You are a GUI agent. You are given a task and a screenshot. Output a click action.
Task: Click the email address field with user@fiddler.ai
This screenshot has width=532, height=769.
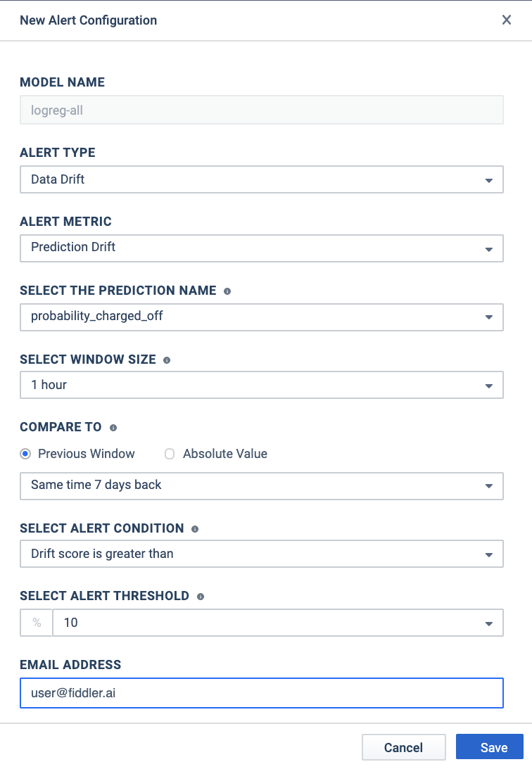click(x=261, y=693)
